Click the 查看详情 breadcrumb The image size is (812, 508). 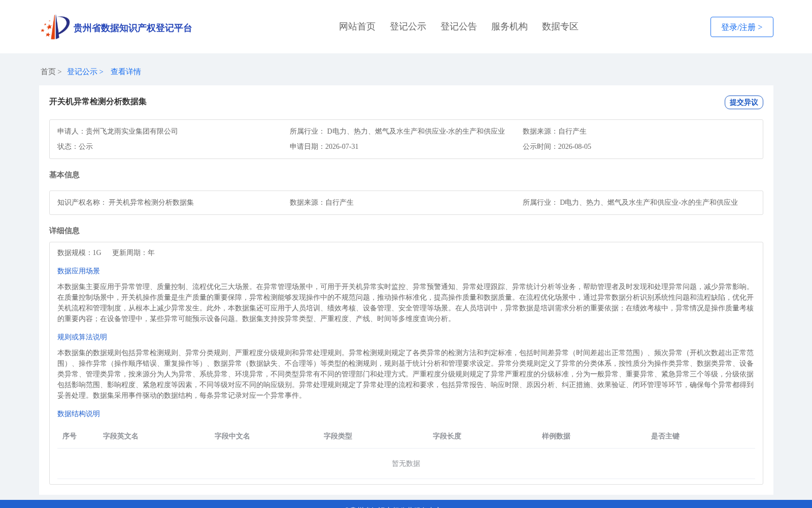126,72
